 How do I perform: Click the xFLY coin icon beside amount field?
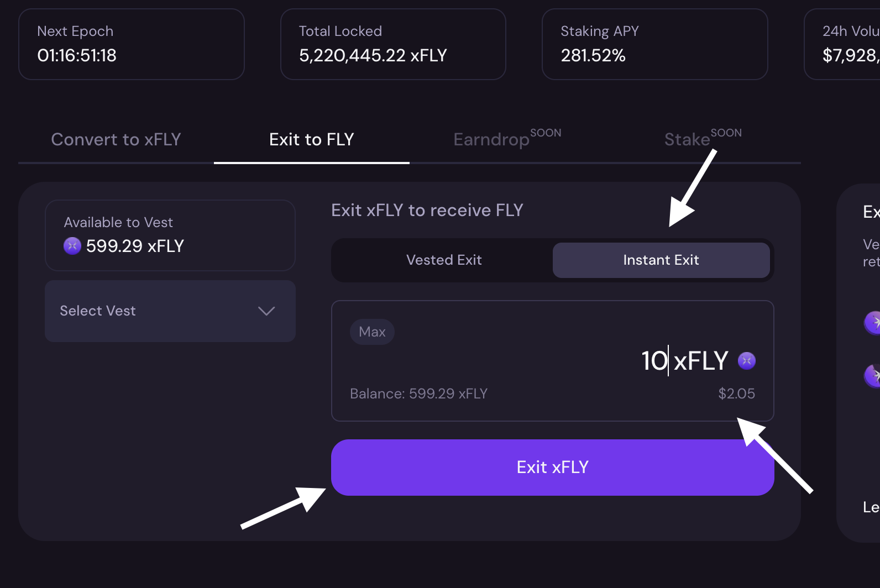pos(747,361)
